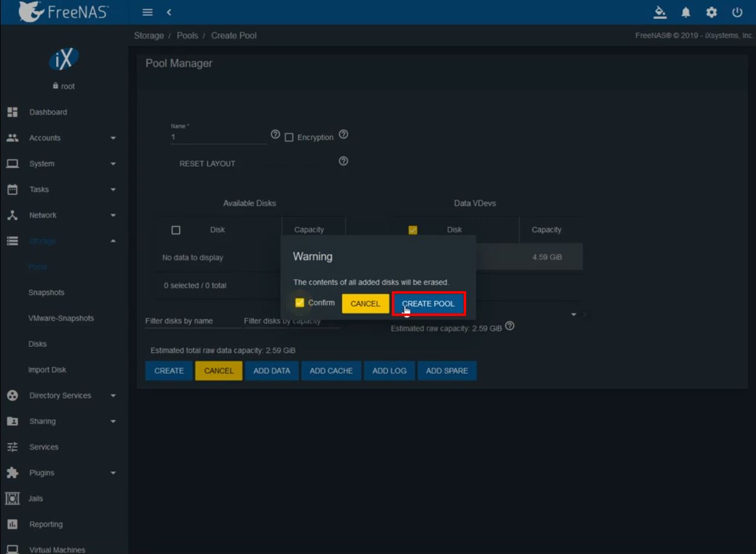The height and width of the screenshot is (554, 756).
Task: Click the Filter disks by name field
Action: tap(193, 321)
